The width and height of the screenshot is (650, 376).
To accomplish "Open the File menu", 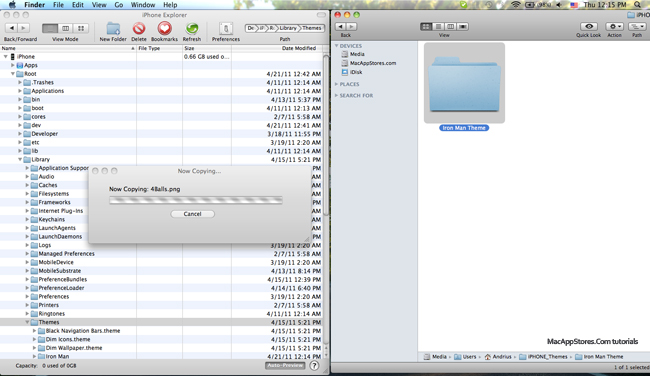I will 58,5.
